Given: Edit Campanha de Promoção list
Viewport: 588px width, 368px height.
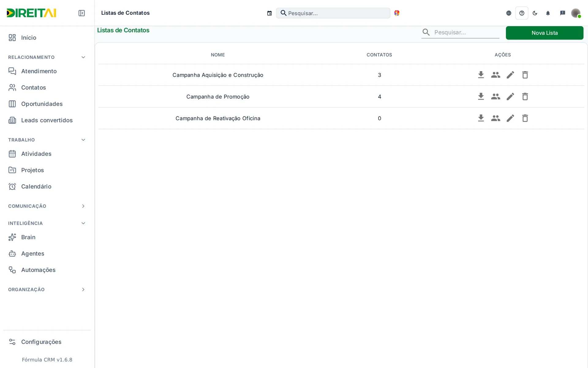Looking at the screenshot, I should tap(510, 97).
